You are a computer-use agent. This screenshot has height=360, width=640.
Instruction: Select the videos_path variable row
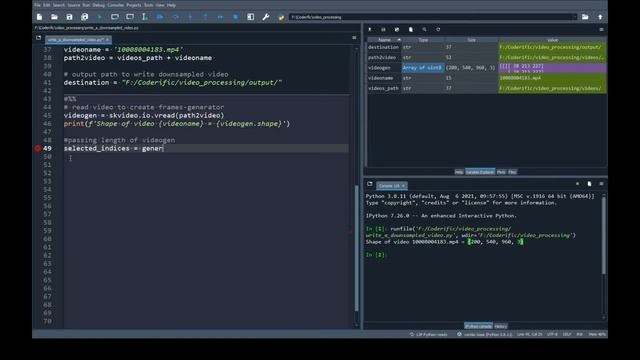pyautogui.click(x=487, y=88)
